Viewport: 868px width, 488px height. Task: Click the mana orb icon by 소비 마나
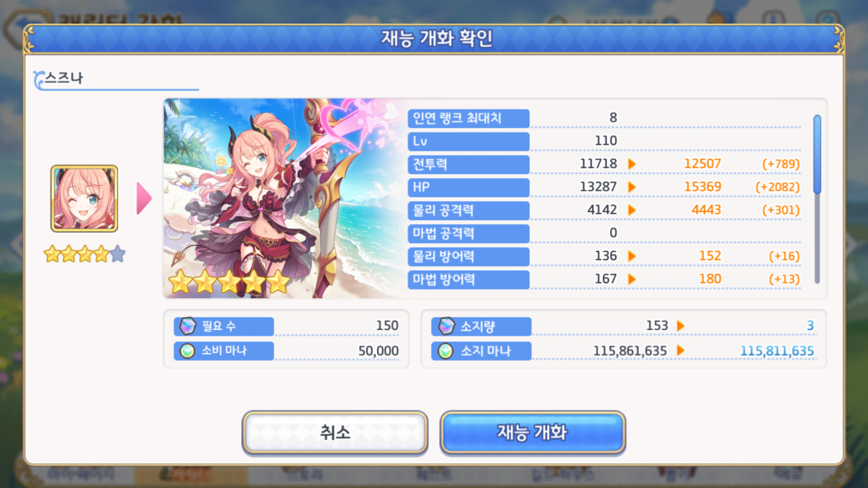187,351
